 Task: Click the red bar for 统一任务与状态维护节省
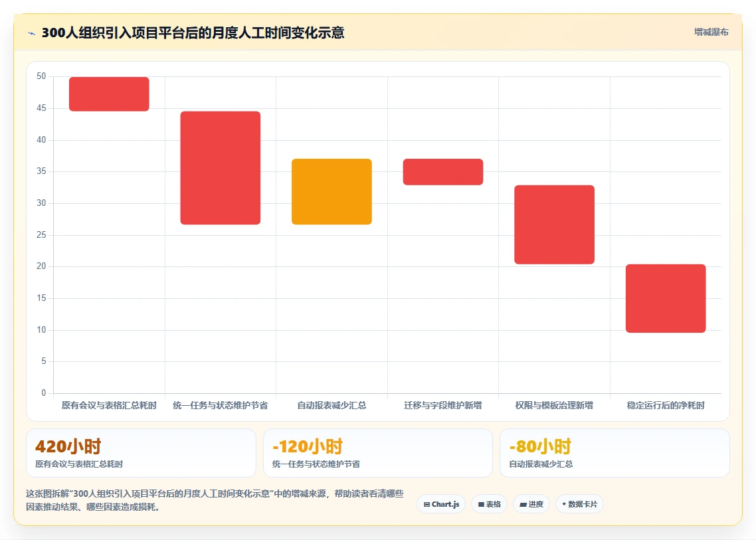221,168
